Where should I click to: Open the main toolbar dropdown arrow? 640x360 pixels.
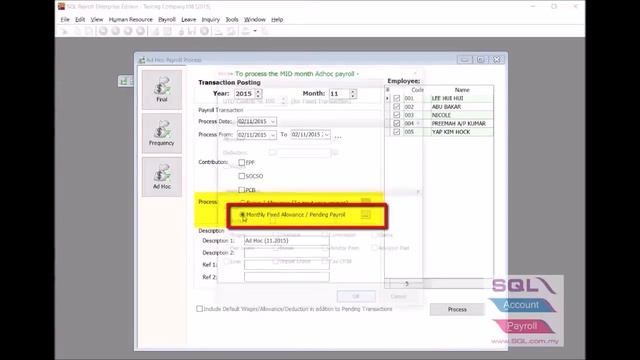click(x=255, y=31)
